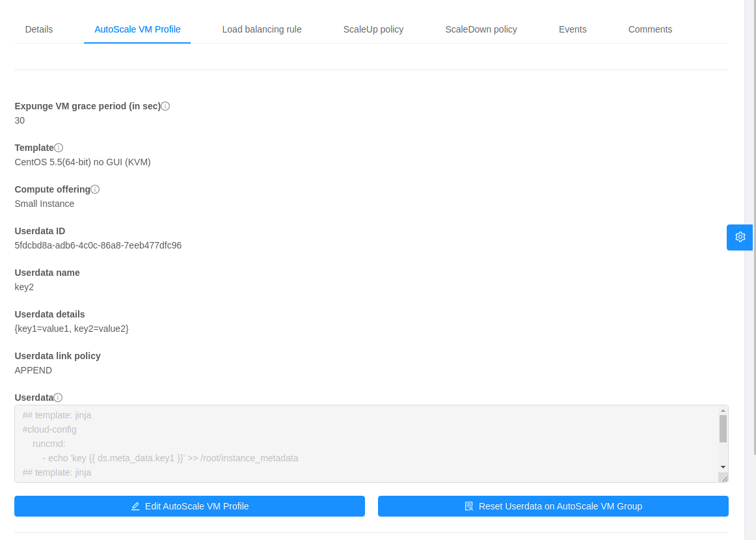The image size is (756, 540).
Task: Open the ScaleUp policy tab
Action: click(x=373, y=29)
